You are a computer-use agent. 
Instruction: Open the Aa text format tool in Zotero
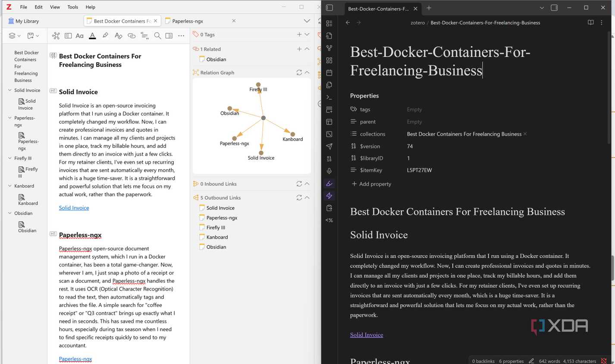(x=79, y=36)
